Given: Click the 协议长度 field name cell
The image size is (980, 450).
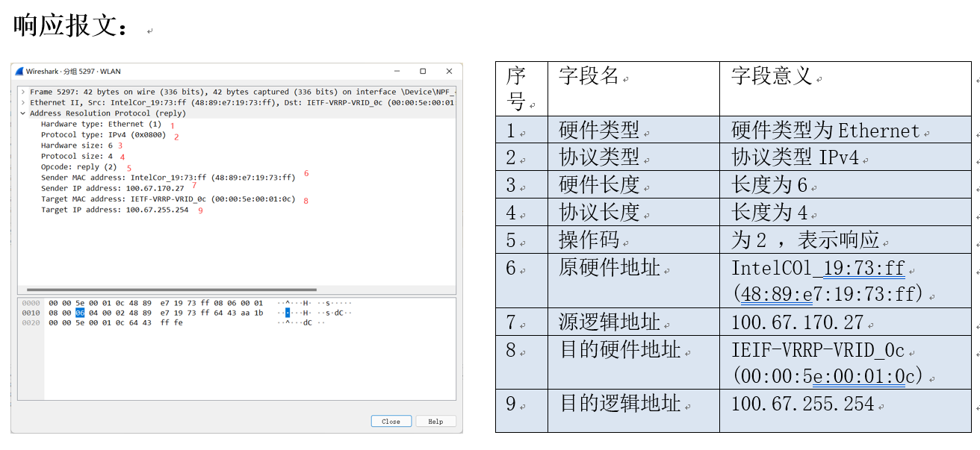Looking at the screenshot, I should (633, 212).
